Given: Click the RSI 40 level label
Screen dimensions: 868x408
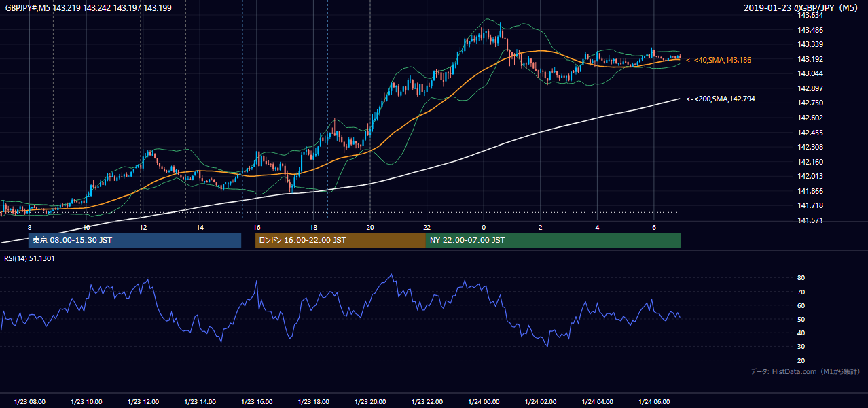Looking at the screenshot, I should pos(801,333).
